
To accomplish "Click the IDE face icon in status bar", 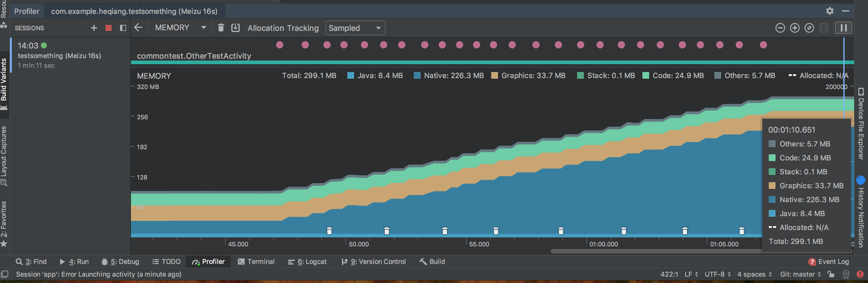I will point(846,275).
